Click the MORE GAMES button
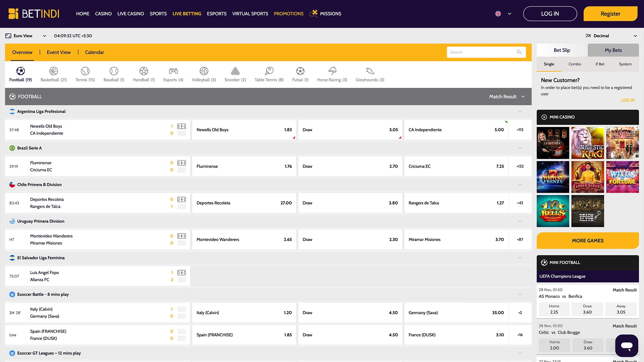 coord(588,241)
